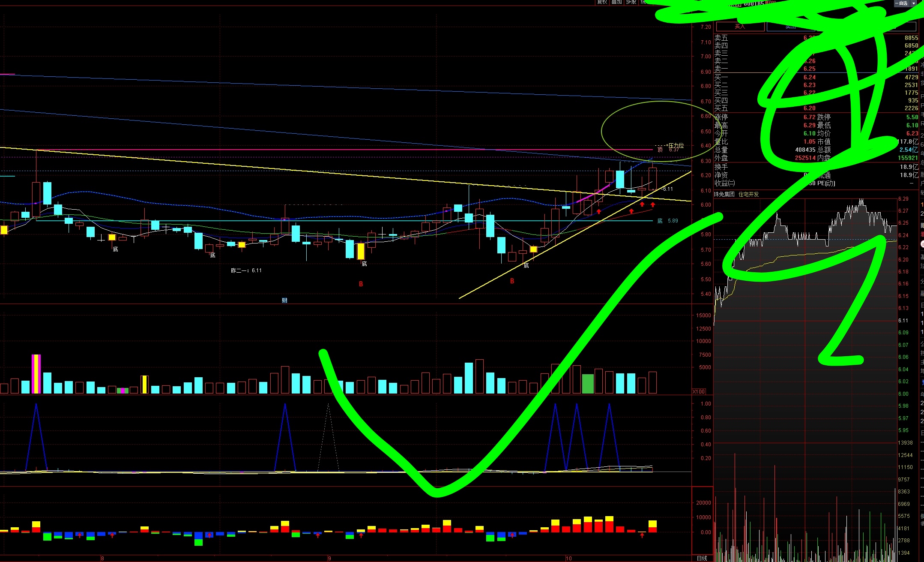The image size is (924, 562).
Task: Click the 财 marker icon on chart
Action: [284, 300]
